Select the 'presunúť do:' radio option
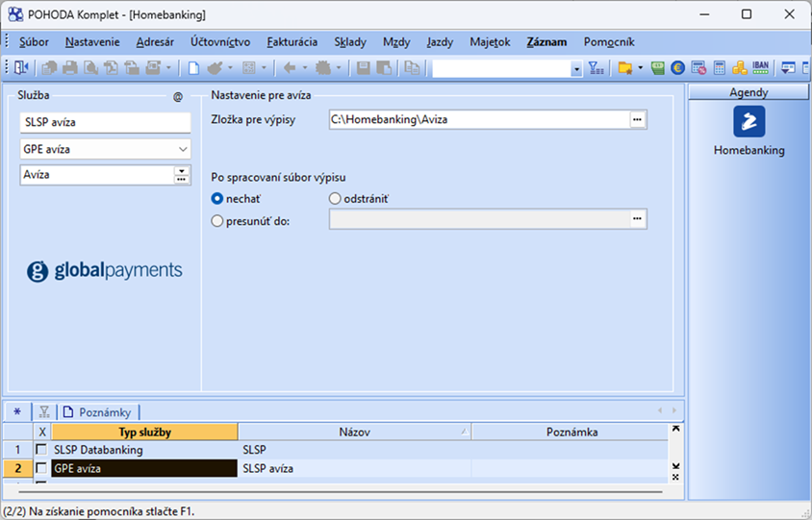 point(217,221)
